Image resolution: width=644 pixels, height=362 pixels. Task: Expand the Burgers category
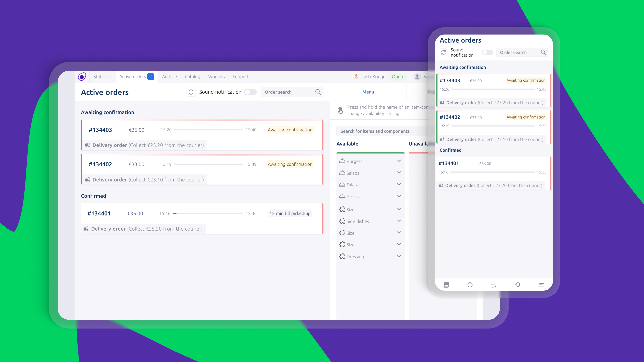(x=399, y=161)
